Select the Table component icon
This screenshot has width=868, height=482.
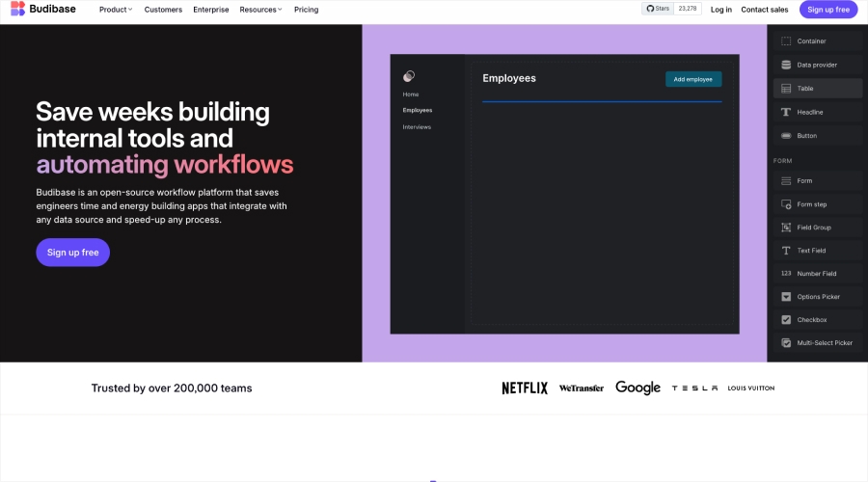786,89
